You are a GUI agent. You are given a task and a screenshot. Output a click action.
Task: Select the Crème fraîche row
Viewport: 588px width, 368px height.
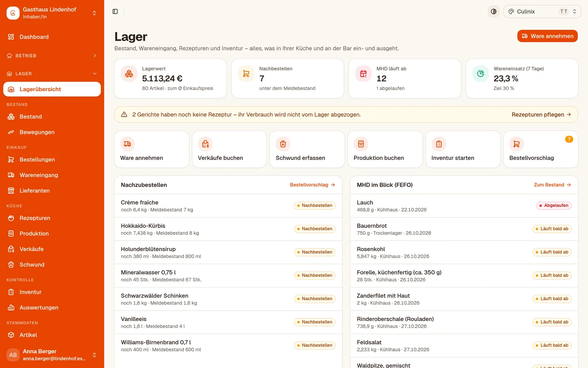(x=228, y=206)
